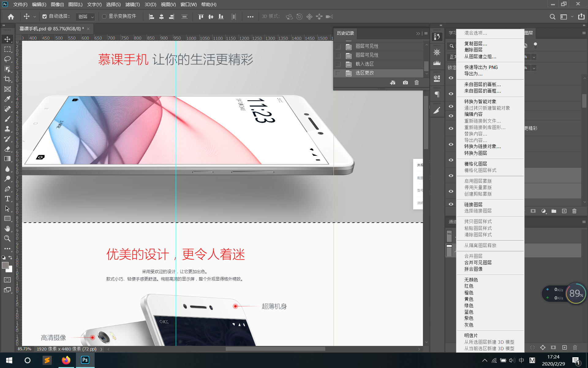Collapse History panel with double chevron

pos(418,33)
